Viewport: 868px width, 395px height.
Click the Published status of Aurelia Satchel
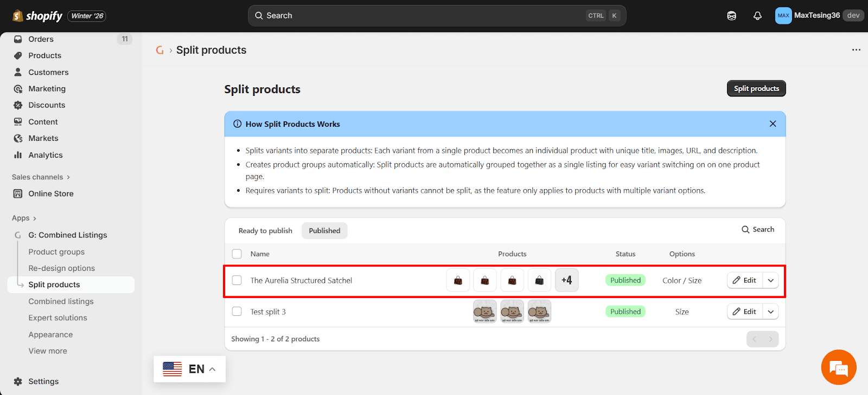pyautogui.click(x=626, y=280)
